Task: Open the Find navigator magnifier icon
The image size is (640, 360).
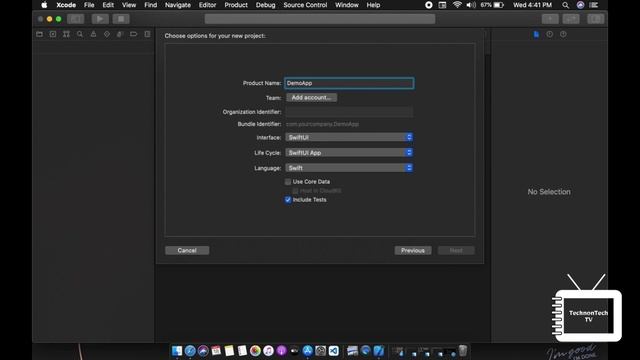Action: [80, 34]
